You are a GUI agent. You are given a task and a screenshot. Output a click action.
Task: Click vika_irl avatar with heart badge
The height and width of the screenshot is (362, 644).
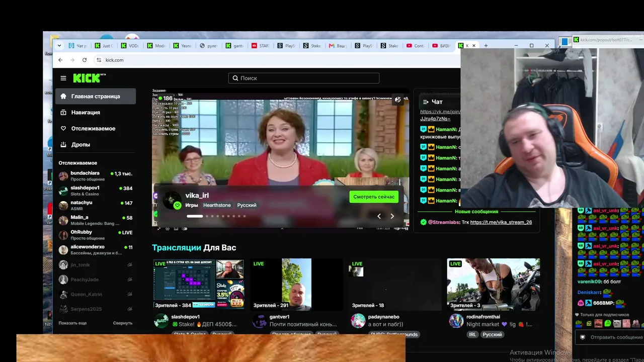[x=173, y=200]
